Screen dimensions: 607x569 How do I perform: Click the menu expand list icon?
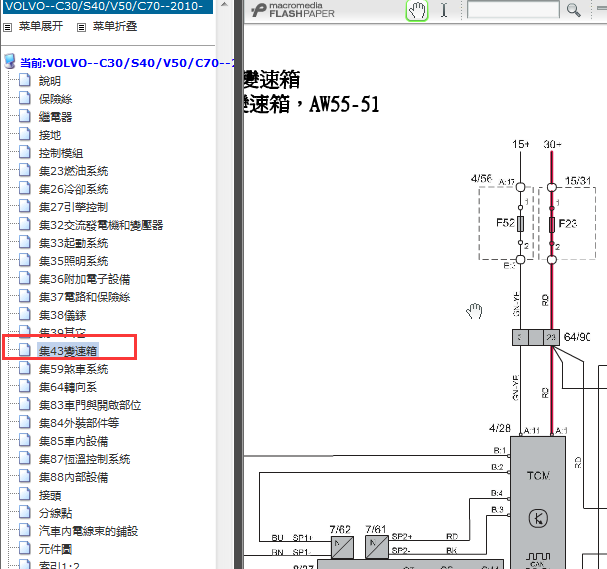(7, 27)
